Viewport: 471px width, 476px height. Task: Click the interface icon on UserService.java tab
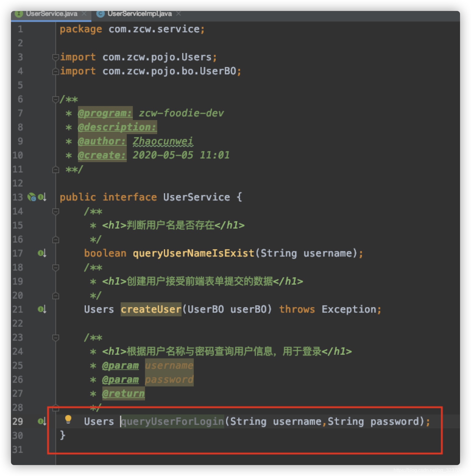coord(19,14)
